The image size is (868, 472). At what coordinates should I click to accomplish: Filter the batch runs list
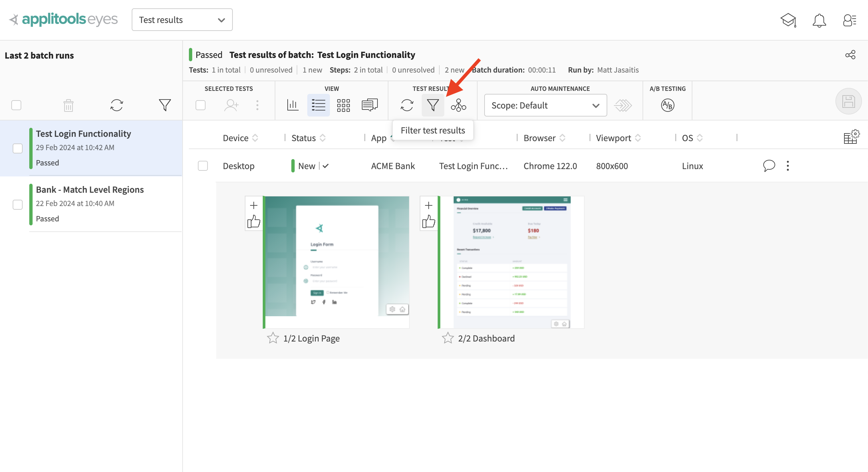[x=165, y=105]
